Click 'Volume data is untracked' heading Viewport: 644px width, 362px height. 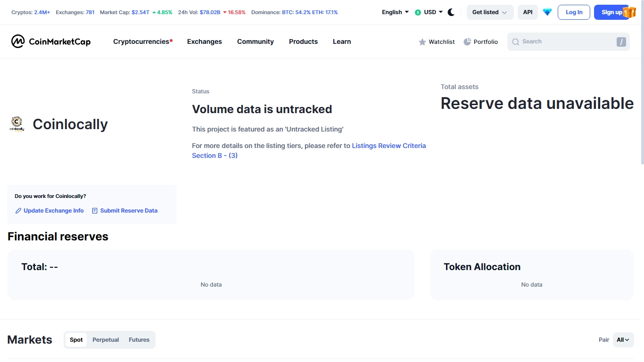[x=262, y=109]
